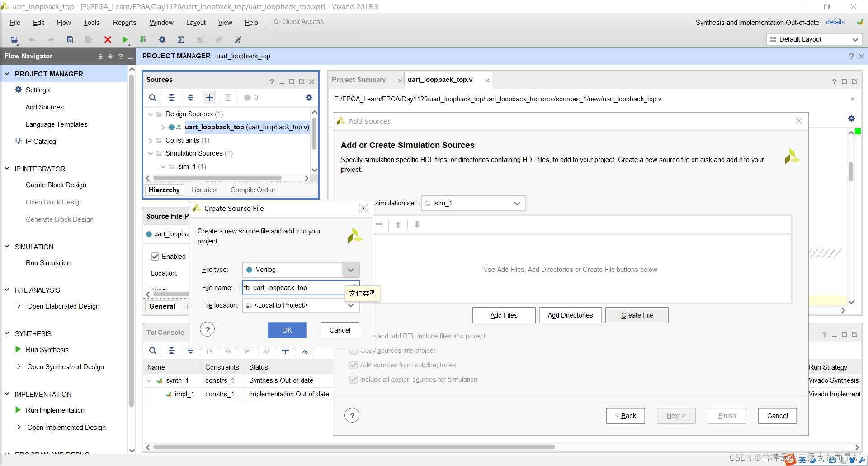Click the IP Catalog icon
This screenshot has height=466, width=868.
(x=18, y=141)
